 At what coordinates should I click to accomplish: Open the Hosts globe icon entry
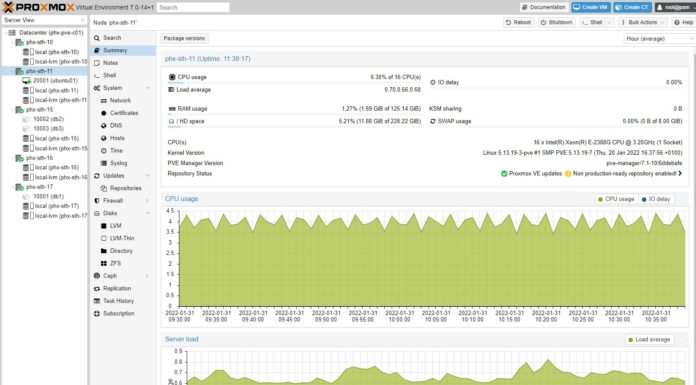(x=103, y=138)
